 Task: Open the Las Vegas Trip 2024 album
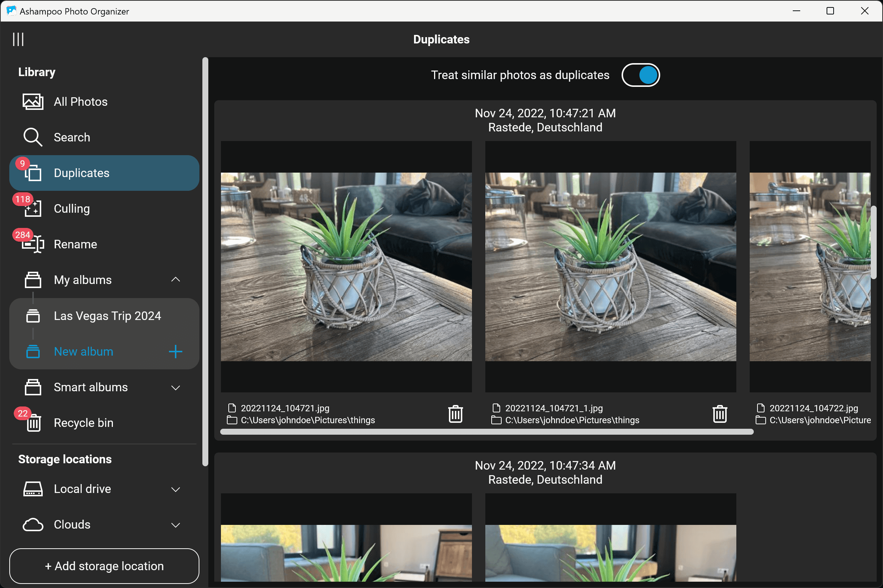107,316
